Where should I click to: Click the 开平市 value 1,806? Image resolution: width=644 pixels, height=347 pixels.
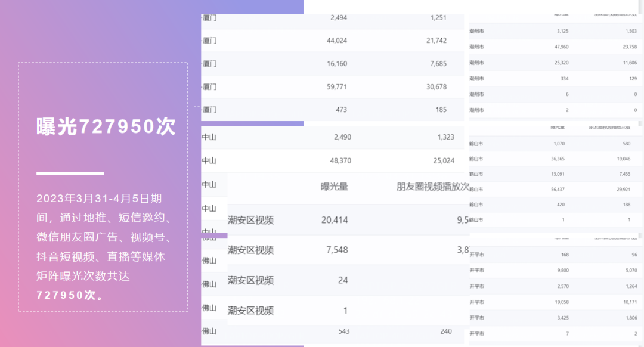coord(631,318)
